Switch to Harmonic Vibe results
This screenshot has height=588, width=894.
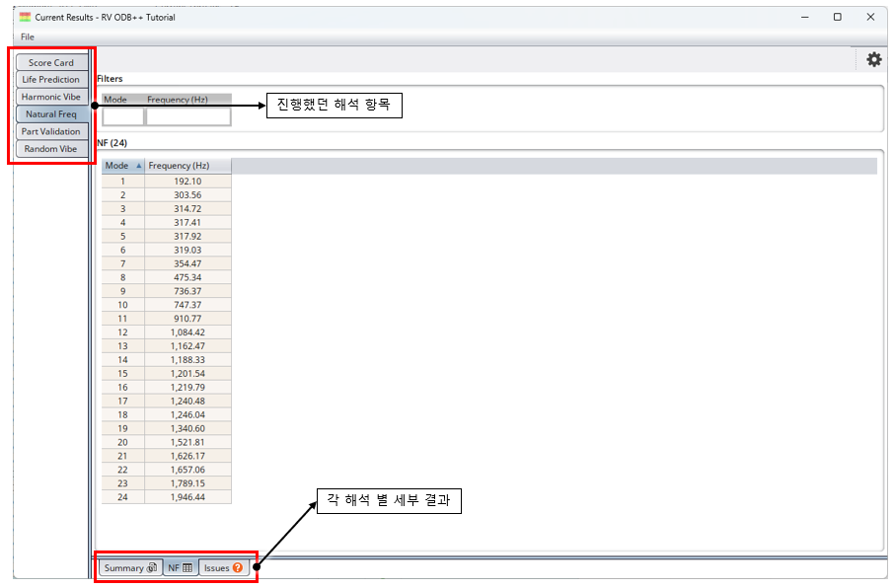click(51, 97)
